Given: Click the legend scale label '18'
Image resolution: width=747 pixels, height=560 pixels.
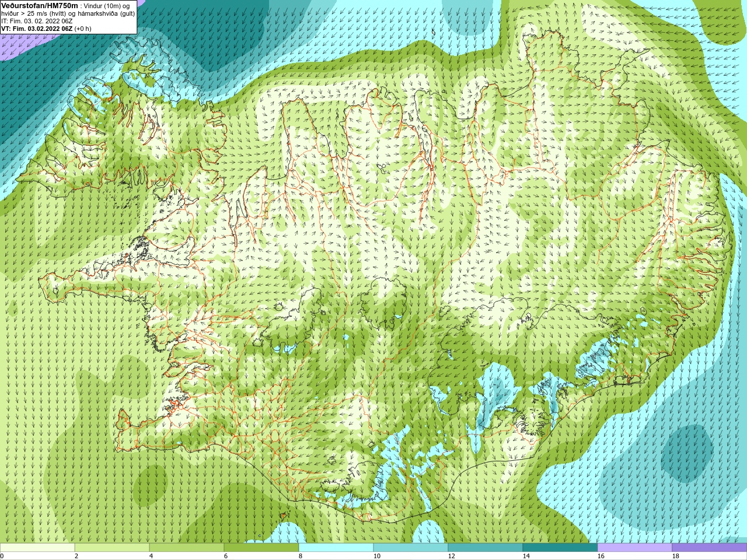Looking at the screenshot, I should [676, 556].
